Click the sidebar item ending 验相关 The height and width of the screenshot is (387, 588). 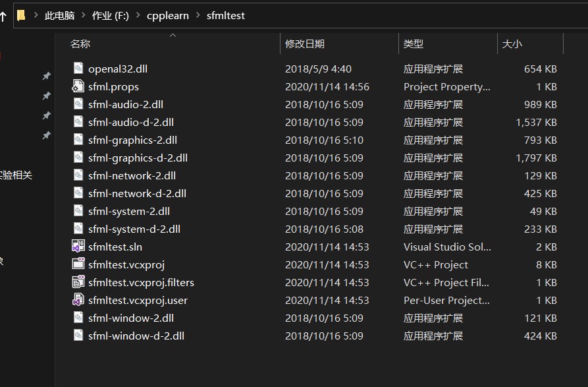pos(16,175)
